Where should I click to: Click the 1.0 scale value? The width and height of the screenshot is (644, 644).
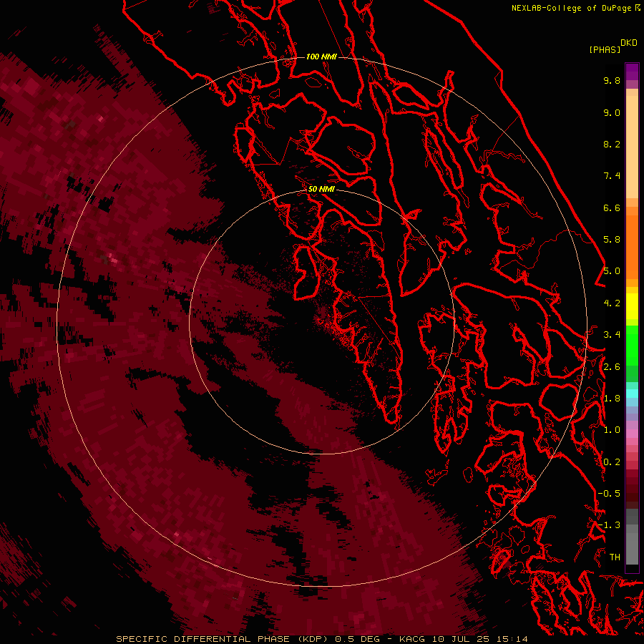(612, 430)
